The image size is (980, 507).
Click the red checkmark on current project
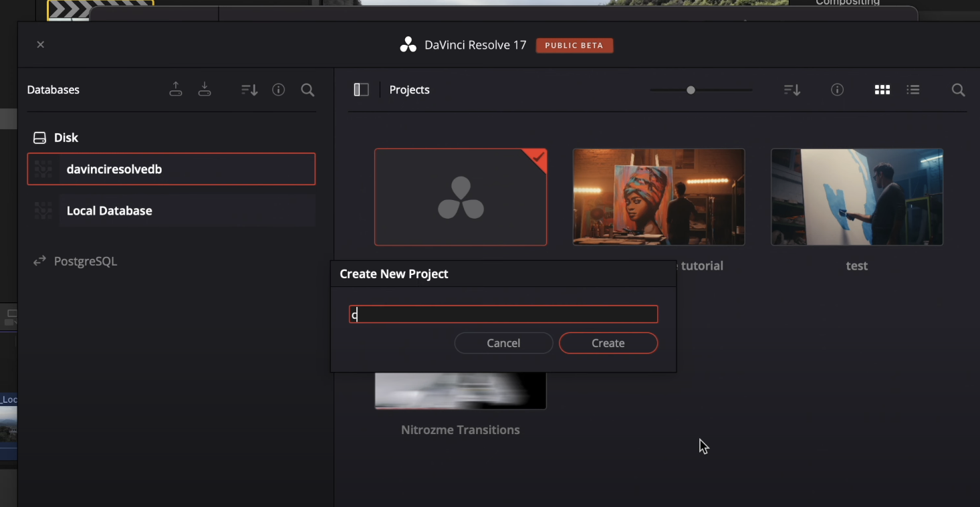[x=537, y=159]
